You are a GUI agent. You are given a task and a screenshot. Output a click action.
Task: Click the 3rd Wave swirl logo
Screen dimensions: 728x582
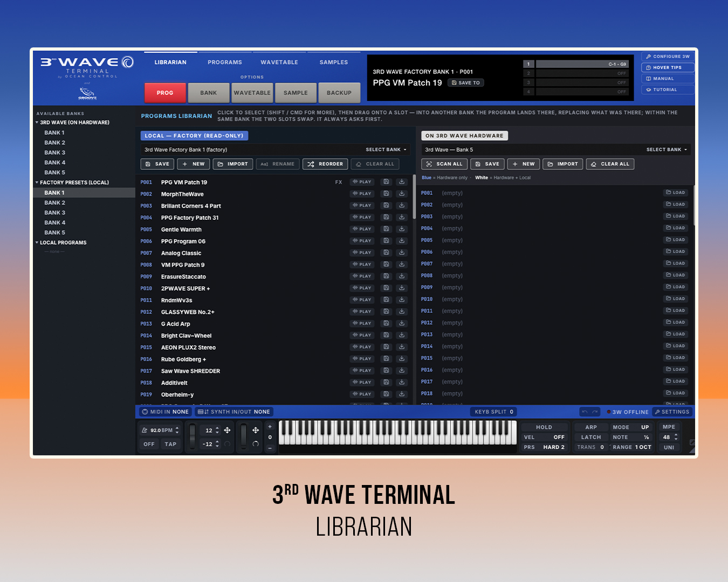click(x=127, y=63)
